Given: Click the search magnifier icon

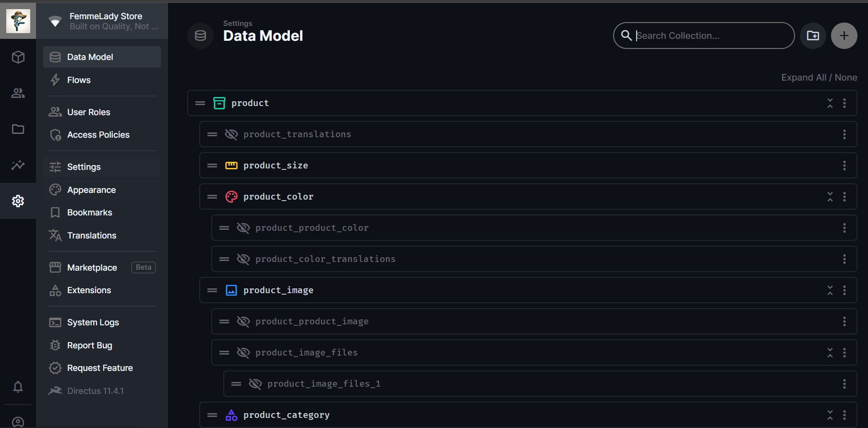Looking at the screenshot, I should [x=626, y=36].
